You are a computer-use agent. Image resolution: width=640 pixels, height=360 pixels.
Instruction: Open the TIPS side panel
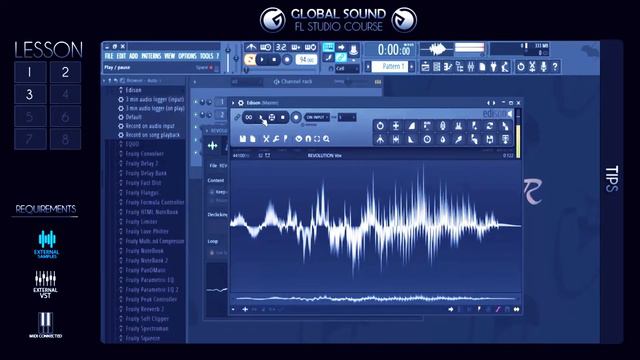[x=611, y=179]
